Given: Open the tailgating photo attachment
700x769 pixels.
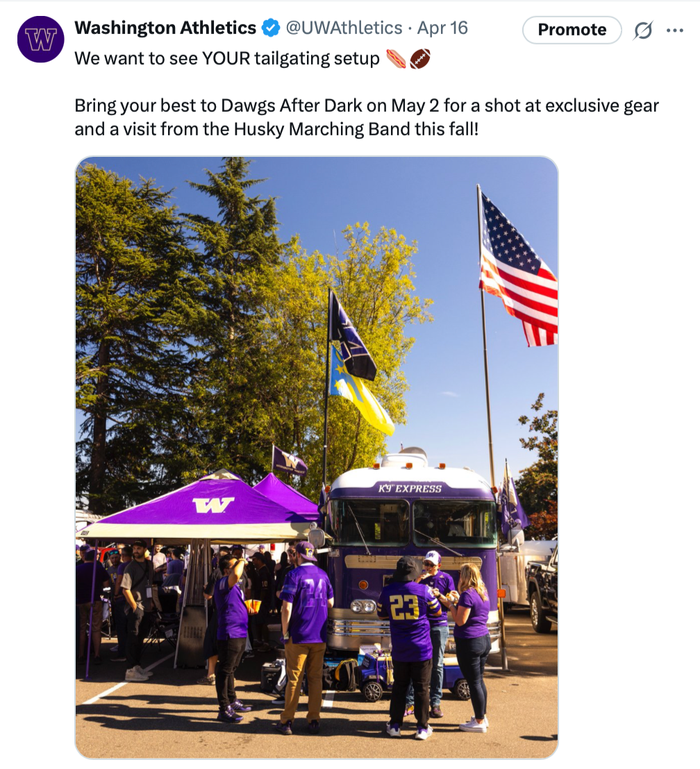Looking at the screenshot, I should [x=317, y=457].
